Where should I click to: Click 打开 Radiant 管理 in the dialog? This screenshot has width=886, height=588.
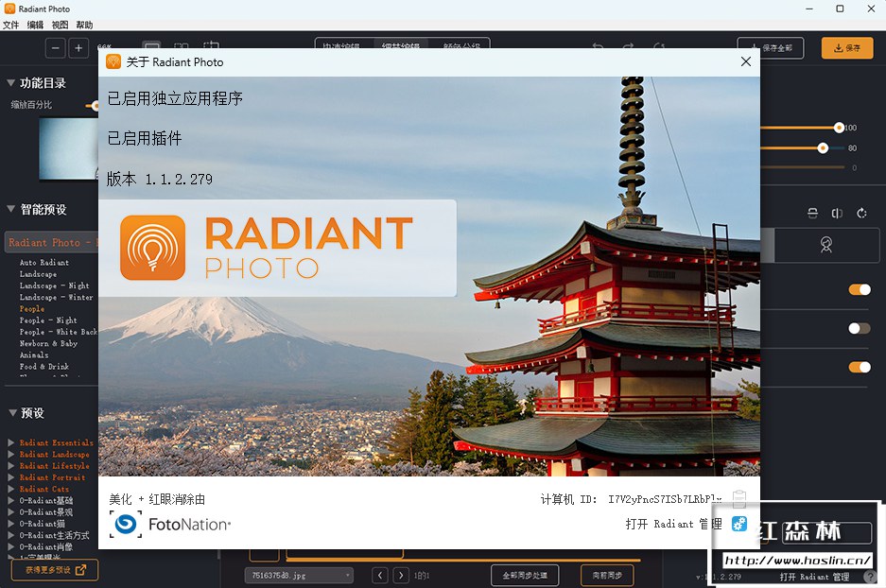(x=673, y=524)
